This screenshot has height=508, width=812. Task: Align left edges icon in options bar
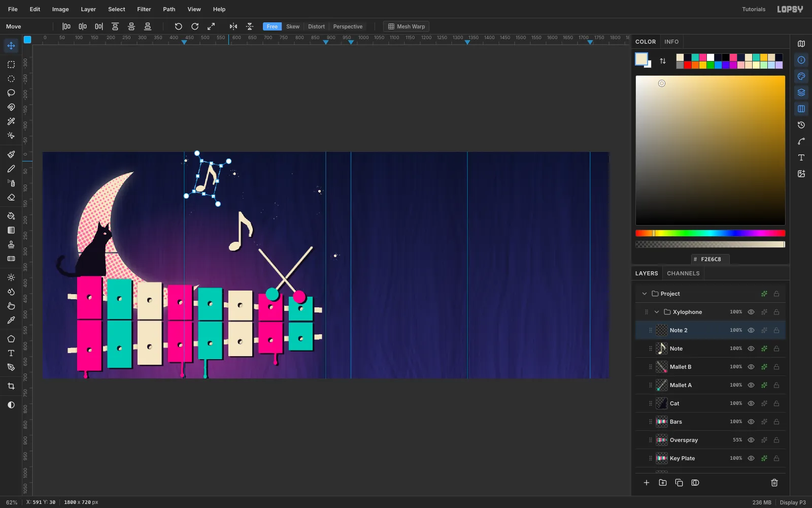(66, 26)
